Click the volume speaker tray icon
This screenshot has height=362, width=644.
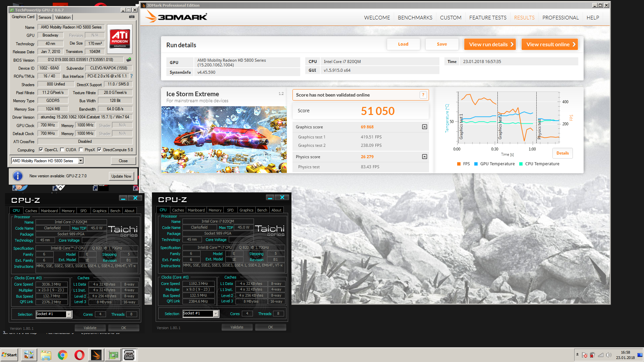pyautogui.click(x=609, y=355)
